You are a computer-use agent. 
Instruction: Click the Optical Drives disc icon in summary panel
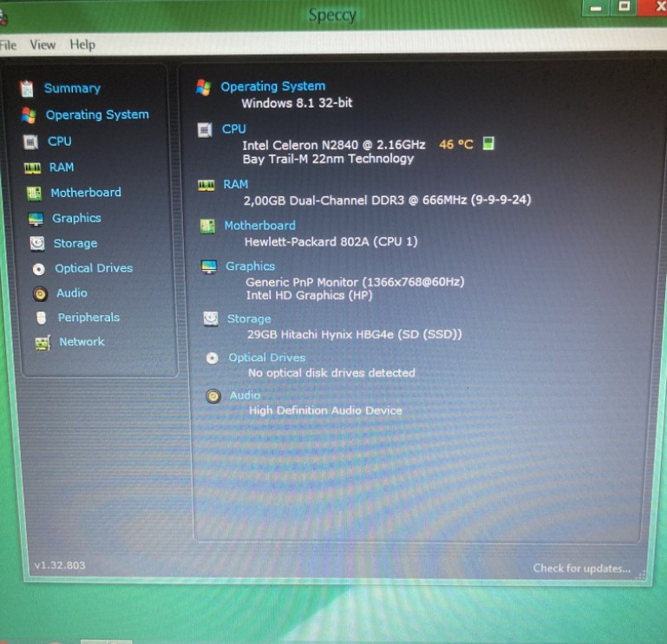(x=213, y=358)
